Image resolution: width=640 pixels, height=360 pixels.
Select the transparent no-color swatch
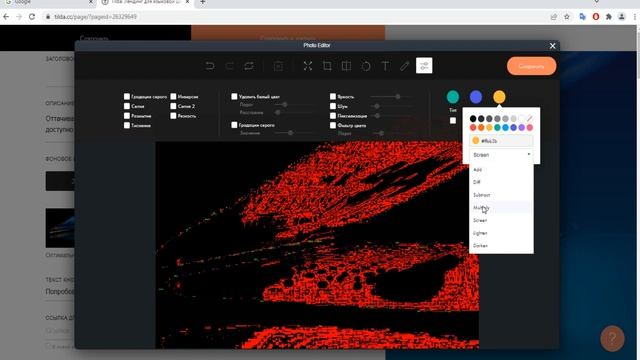529,118
